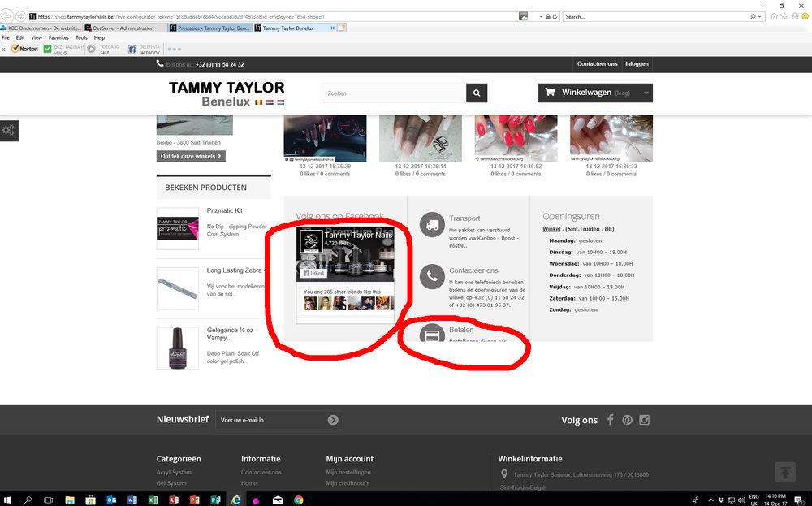812x506 pixels.
Task: Open the Edit menu
Action: tap(20, 37)
